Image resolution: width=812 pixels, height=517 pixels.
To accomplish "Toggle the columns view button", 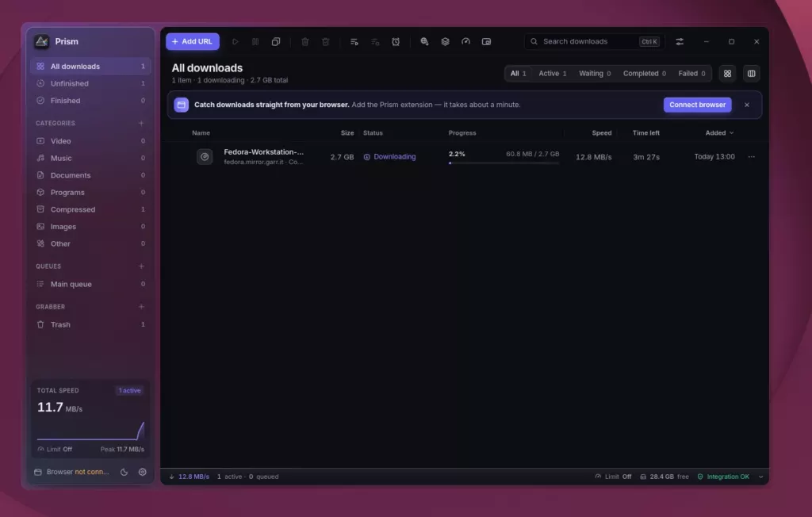I will (752, 74).
